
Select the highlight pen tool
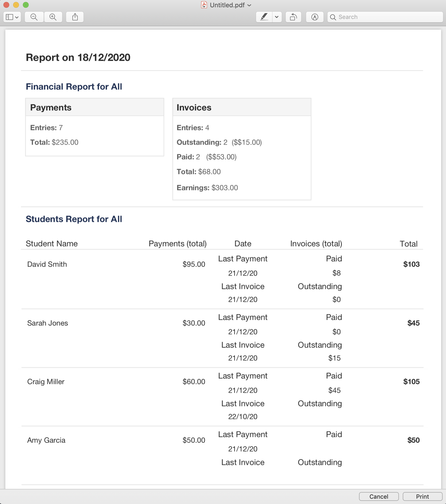coord(264,17)
